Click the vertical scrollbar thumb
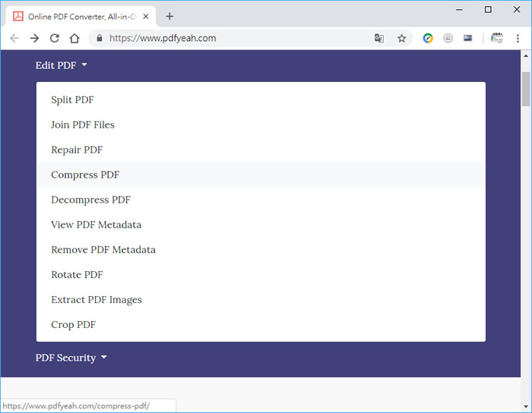The height and width of the screenshot is (413, 532). 525,90
